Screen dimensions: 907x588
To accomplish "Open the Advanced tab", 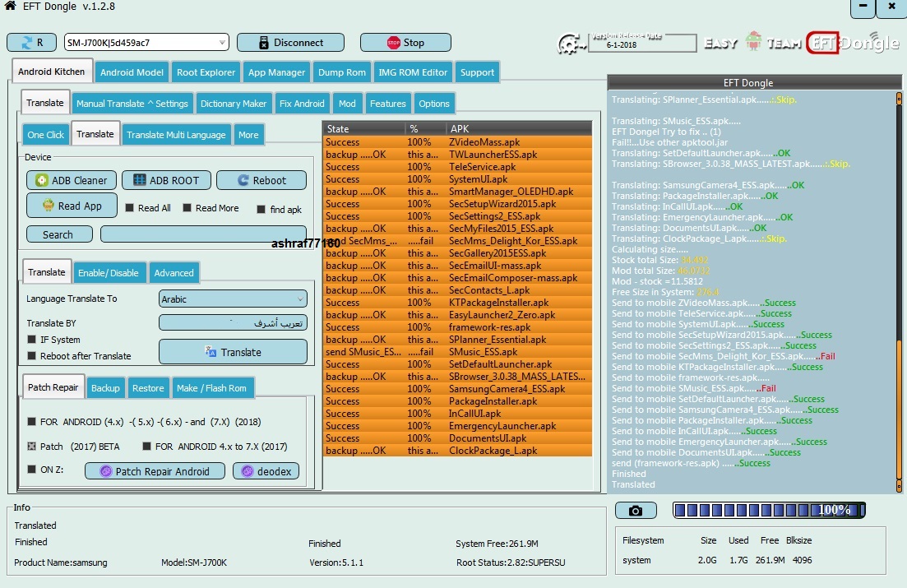I will click(174, 272).
